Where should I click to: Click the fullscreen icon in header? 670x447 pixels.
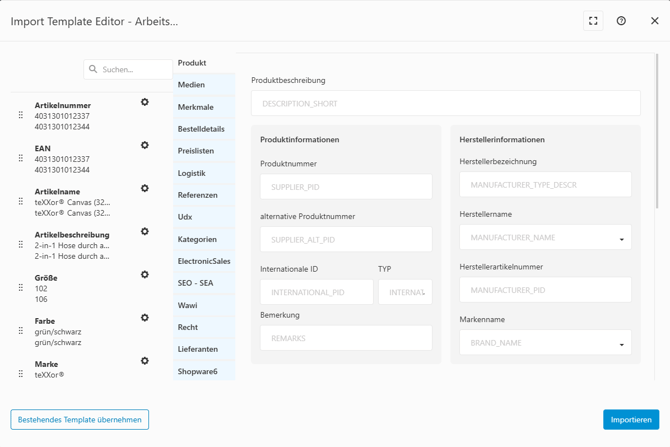(593, 21)
